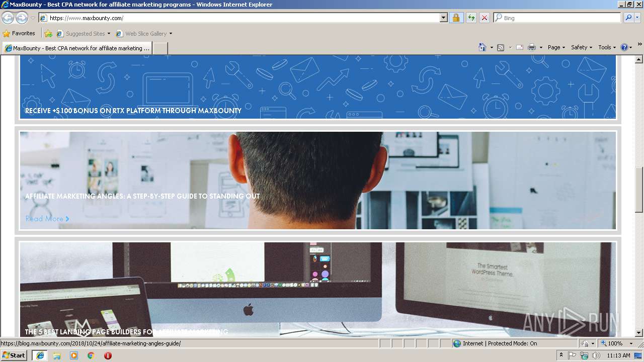Expand the address bar autocomplete dropdown arrow

pyautogui.click(x=443, y=18)
